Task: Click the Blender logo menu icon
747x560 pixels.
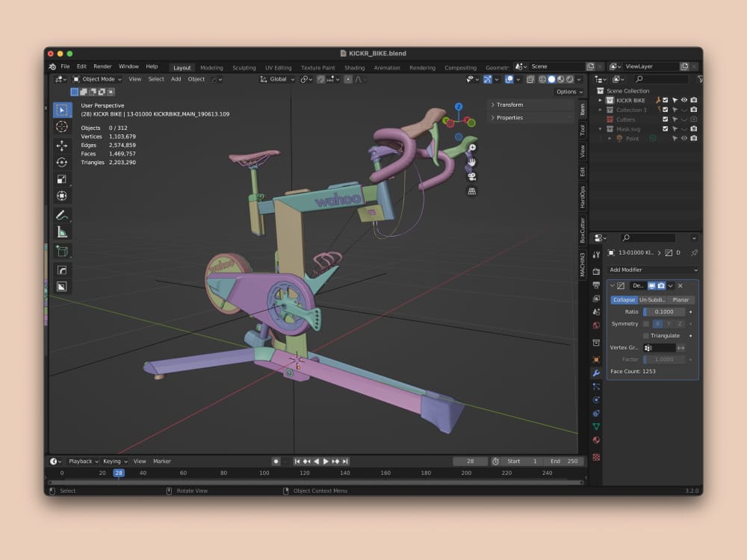Action: tap(52, 66)
